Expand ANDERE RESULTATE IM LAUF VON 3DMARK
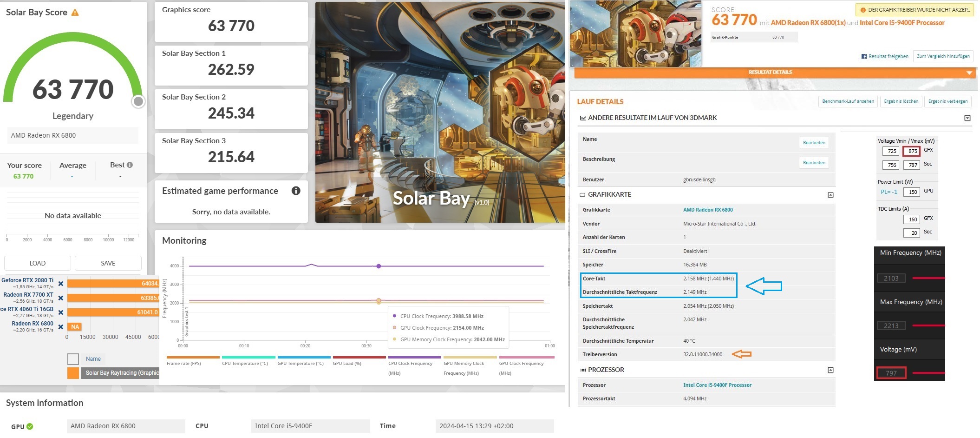This screenshot has height=438, width=980. point(967,118)
